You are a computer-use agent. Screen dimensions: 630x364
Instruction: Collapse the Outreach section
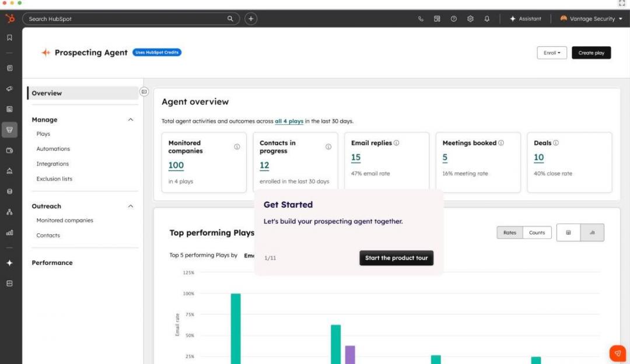click(131, 206)
